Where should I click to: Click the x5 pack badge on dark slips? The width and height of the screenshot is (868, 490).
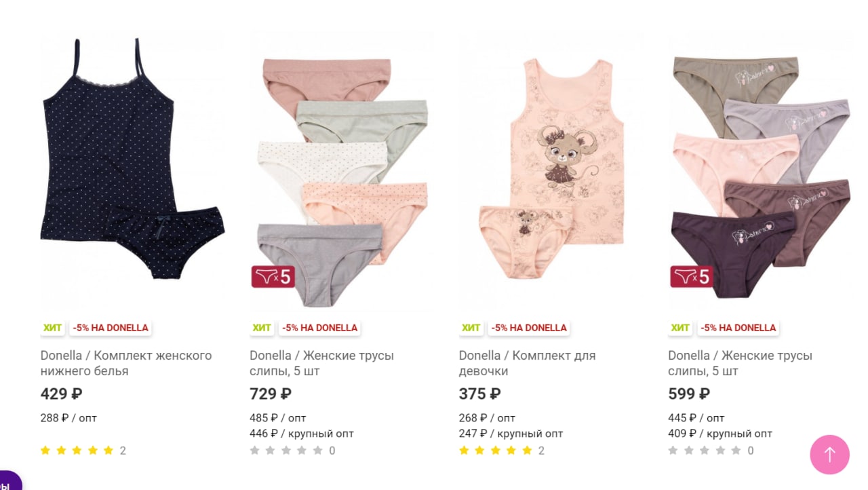[692, 276]
